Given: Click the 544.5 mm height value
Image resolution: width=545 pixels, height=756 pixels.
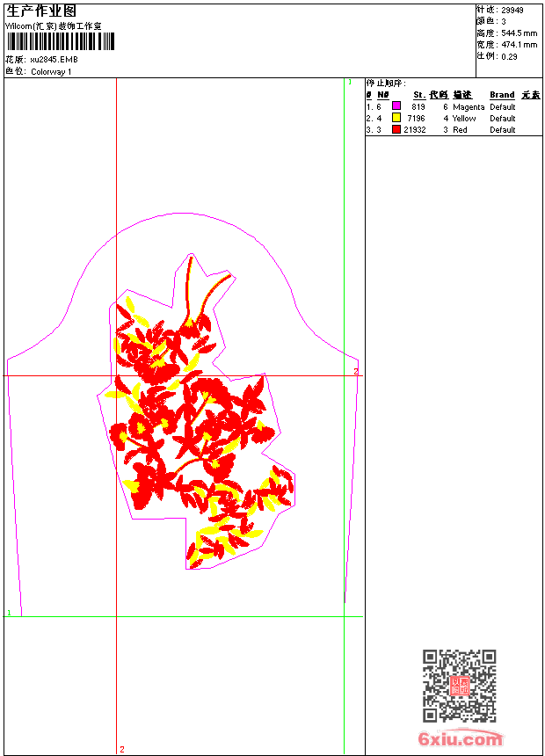Looking at the screenshot, I should click(519, 33).
